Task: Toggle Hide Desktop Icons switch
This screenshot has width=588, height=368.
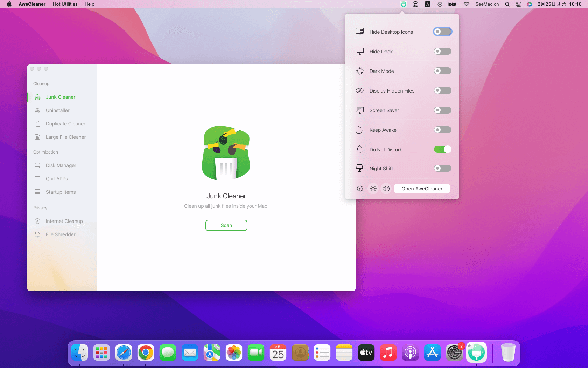Action: pyautogui.click(x=442, y=32)
